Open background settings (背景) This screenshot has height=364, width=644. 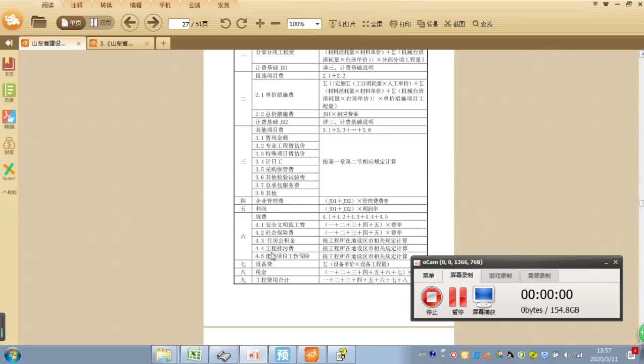tap(428, 24)
